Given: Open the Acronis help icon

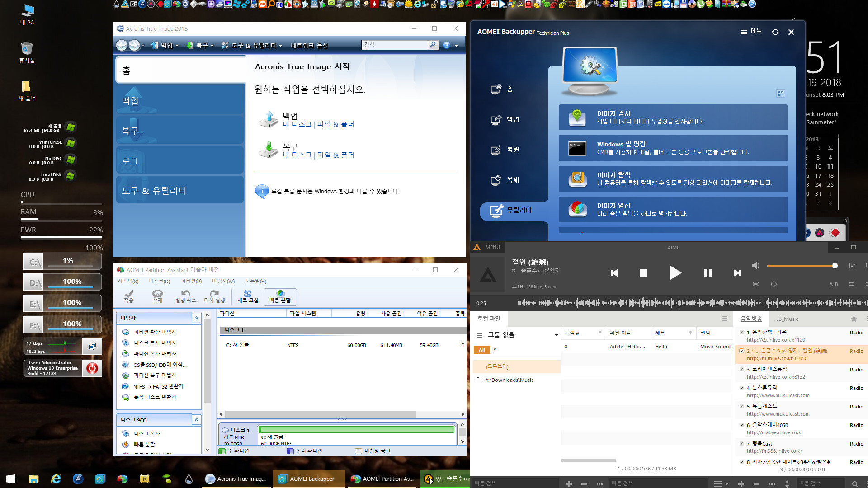Looking at the screenshot, I should click(447, 45).
